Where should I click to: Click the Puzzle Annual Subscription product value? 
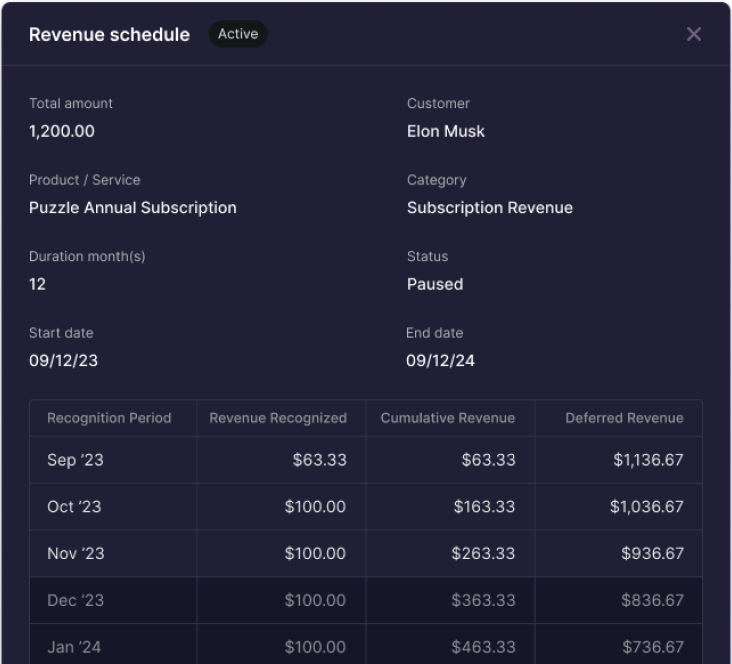tap(133, 208)
